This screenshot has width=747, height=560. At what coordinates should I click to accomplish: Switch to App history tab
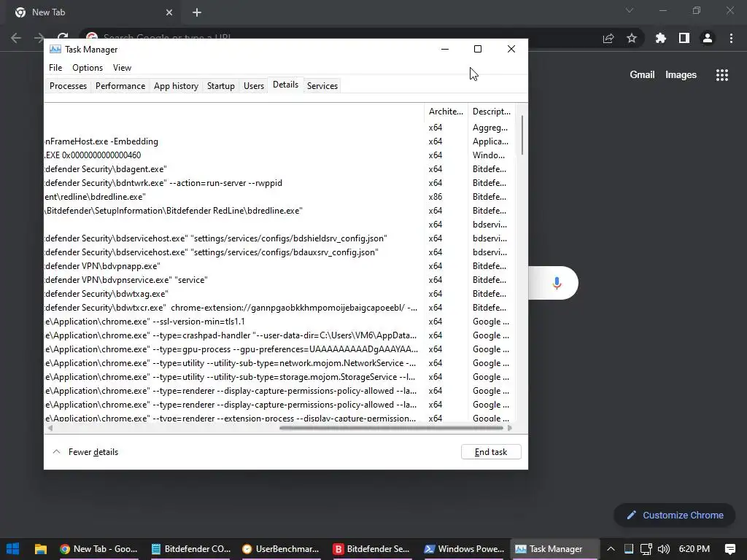click(x=176, y=86)
